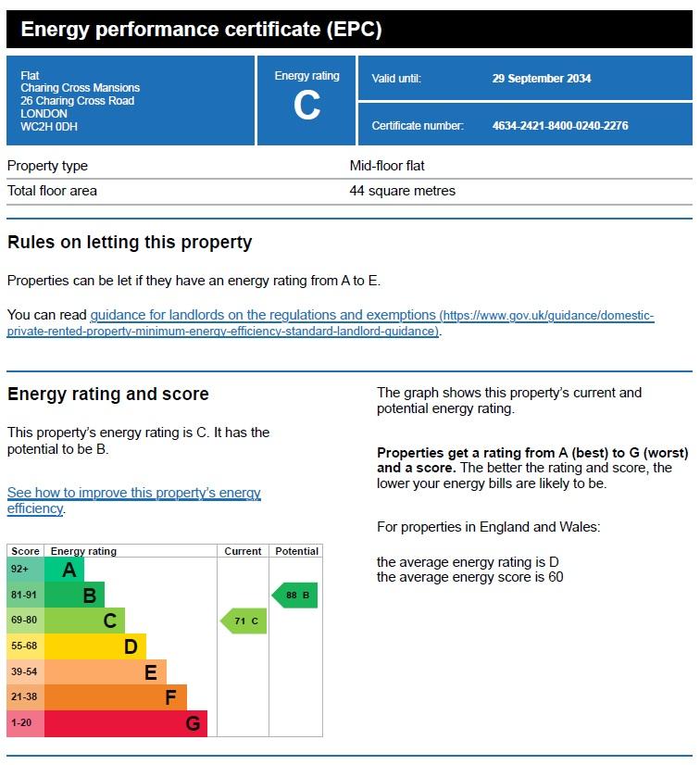Click the yellow D rating band
700x765 pixels.
click(95, 646)
